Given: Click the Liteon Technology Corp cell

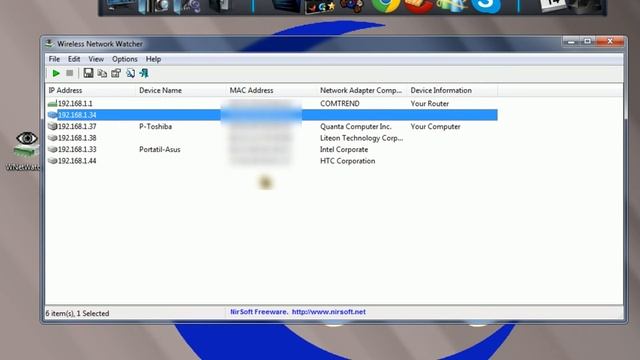Looking at the screenshot, I should pyautogui.click(x=361, y=138).
